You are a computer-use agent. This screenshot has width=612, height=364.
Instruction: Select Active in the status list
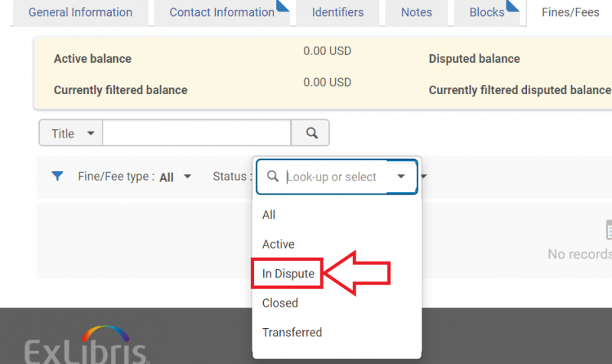coord(278,244)
